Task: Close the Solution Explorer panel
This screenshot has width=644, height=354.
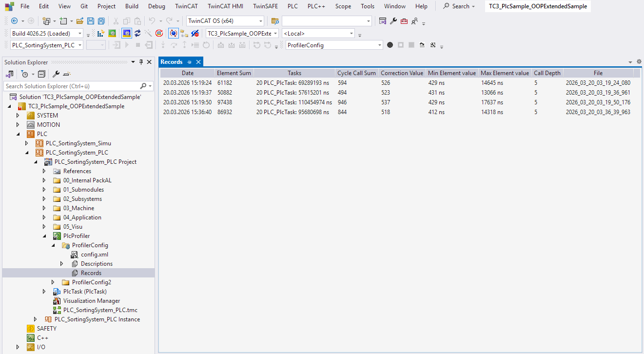Action: tap(149, 62)
